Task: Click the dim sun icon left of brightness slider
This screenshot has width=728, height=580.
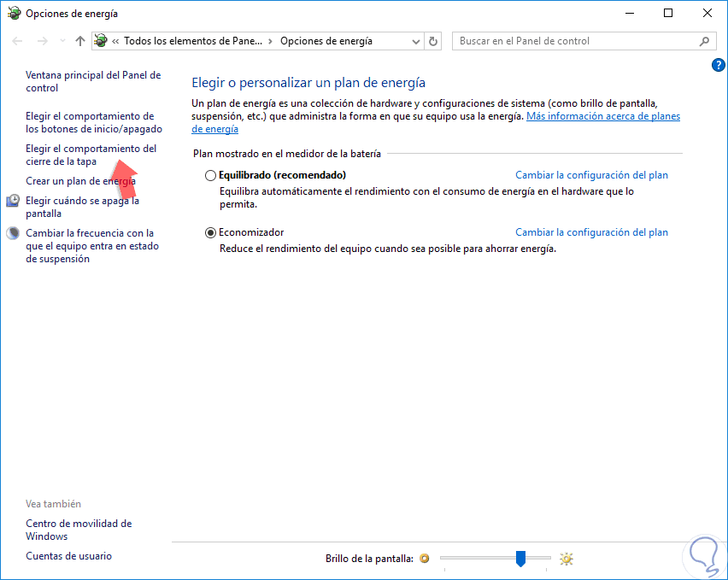Action: coord(425,558)
